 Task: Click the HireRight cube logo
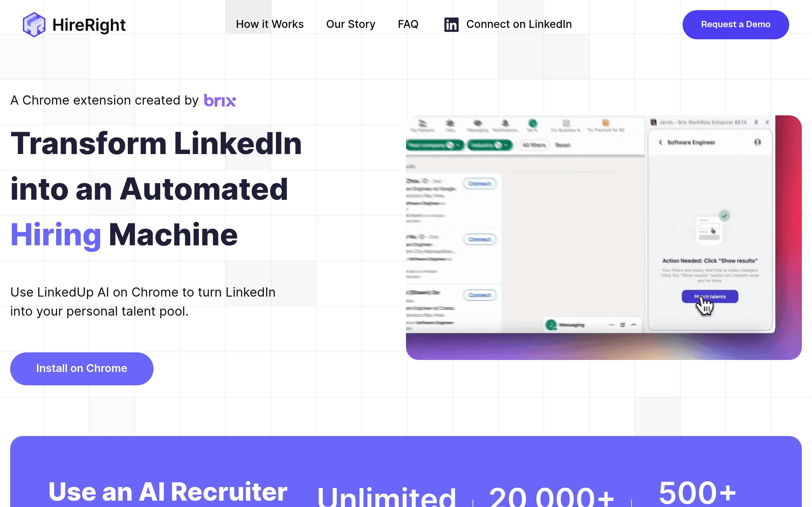pos(35,24)
